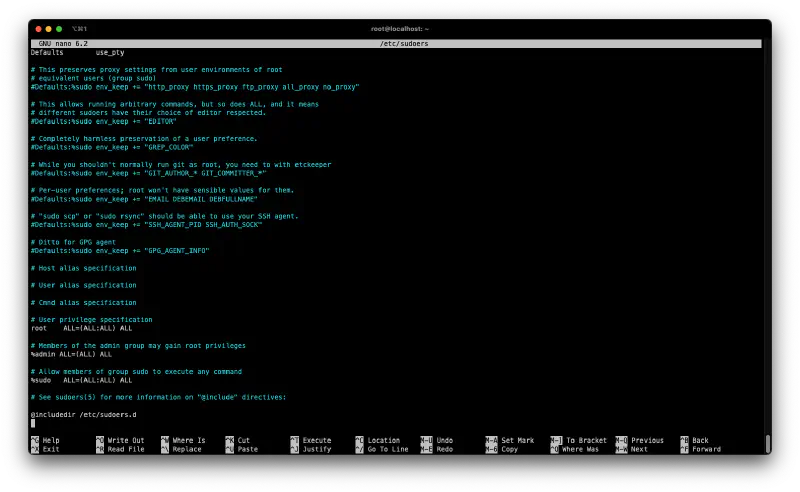Click the http_proxy env_keep line
Viewport: 800px width, 492px height.
click(x=195, y=87)
